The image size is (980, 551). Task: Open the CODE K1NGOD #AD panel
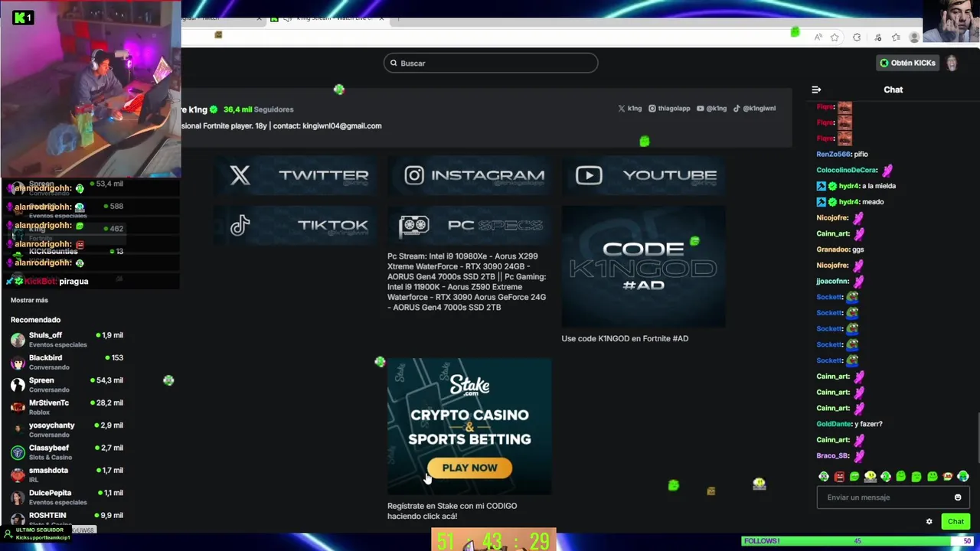644,266
